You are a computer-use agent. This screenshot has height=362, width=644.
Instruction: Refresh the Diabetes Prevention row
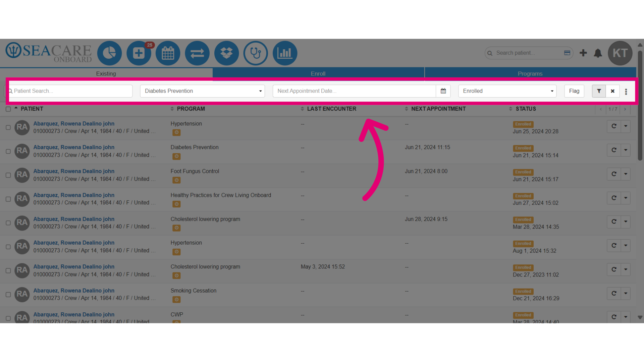[614, 150]
